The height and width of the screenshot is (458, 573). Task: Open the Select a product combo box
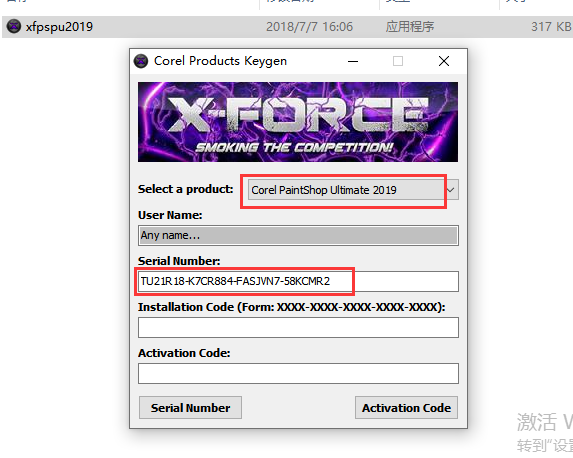(353, 190)
